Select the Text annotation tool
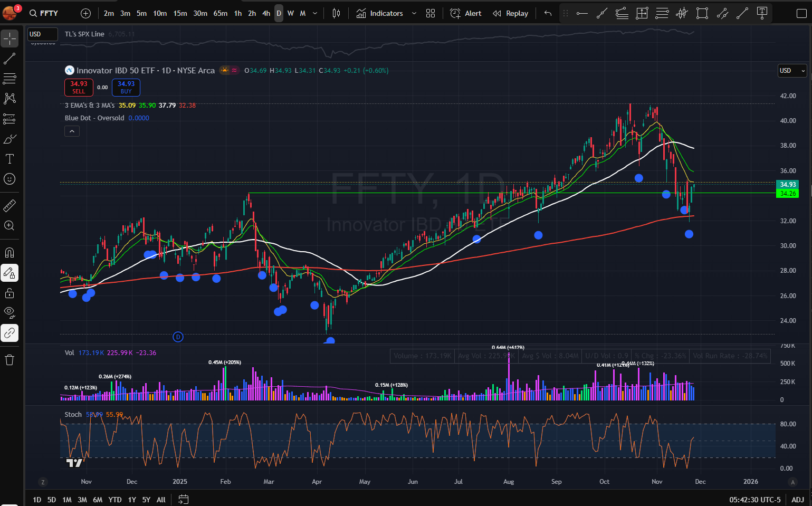This screenshot has width=812, height=506. pyautogui.click(x=9, y=159)
